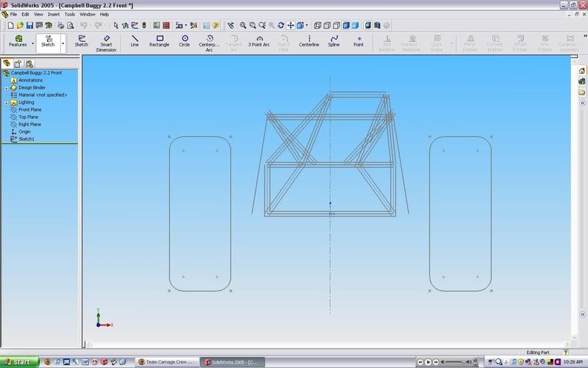Select the Point sketch tool
Viewport: 588px width, 368px height.
pyautogui.click(x=359, y=41)
